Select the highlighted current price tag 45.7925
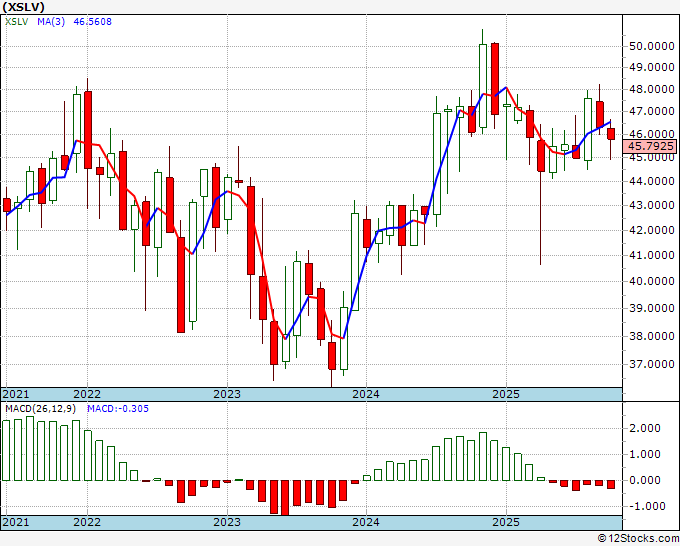Screen dimensions: 680x546 pos(651,146)
